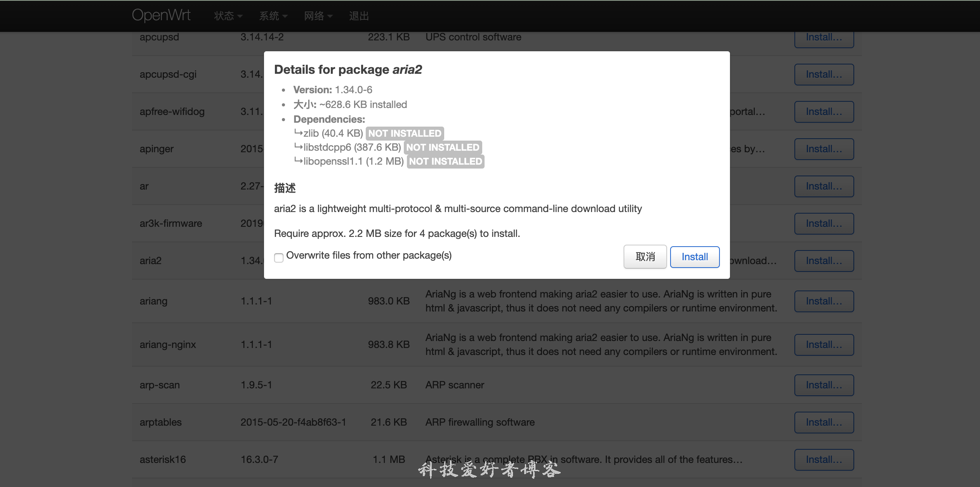
Task: Select the ariang-nginx description text
Action: click(x=601, y=344)
